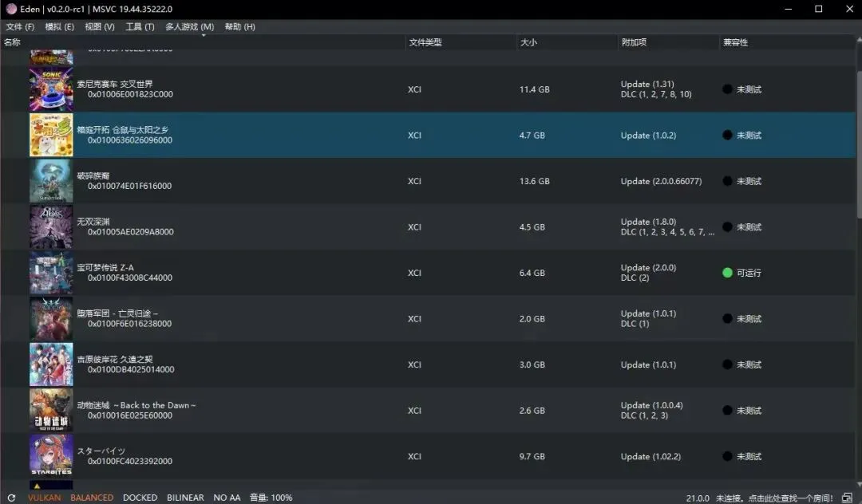Click the 未连接 find-a-room status link
The height and width of the screenshot is (504, 862).
[x=774, y=498]
